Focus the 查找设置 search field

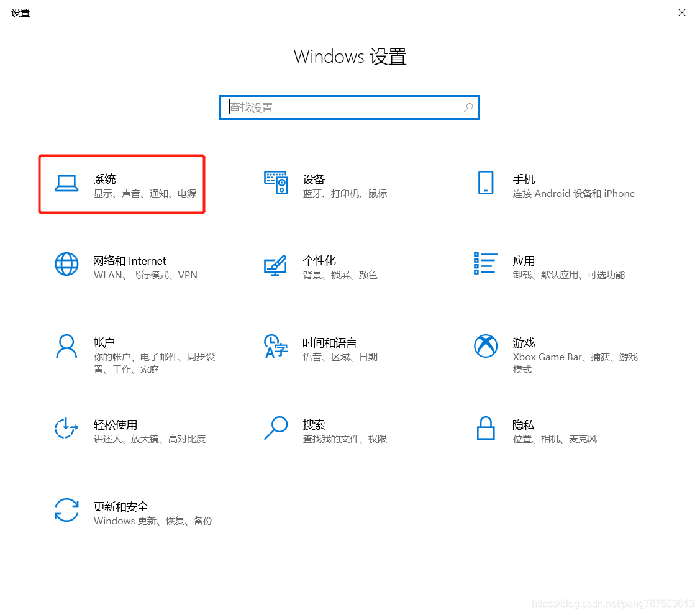click(350, 107)
